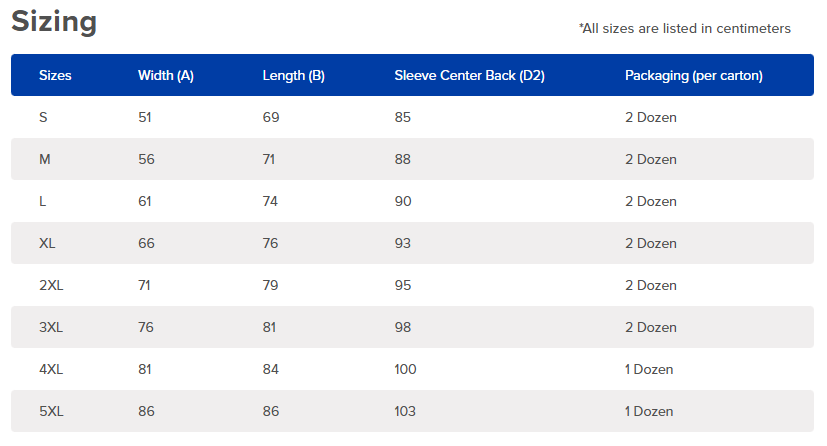Click the Packaging (per carton) header

click(x=694, y=75)
